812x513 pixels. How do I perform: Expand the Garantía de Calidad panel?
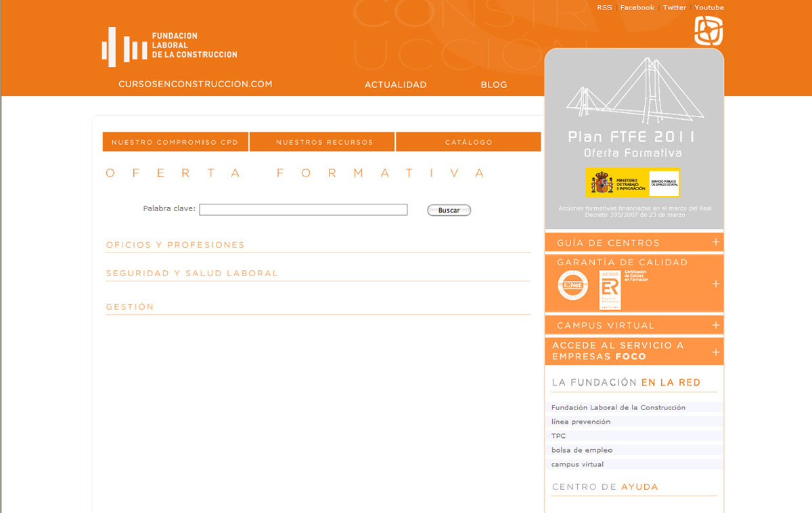click(x=716, y=284)
